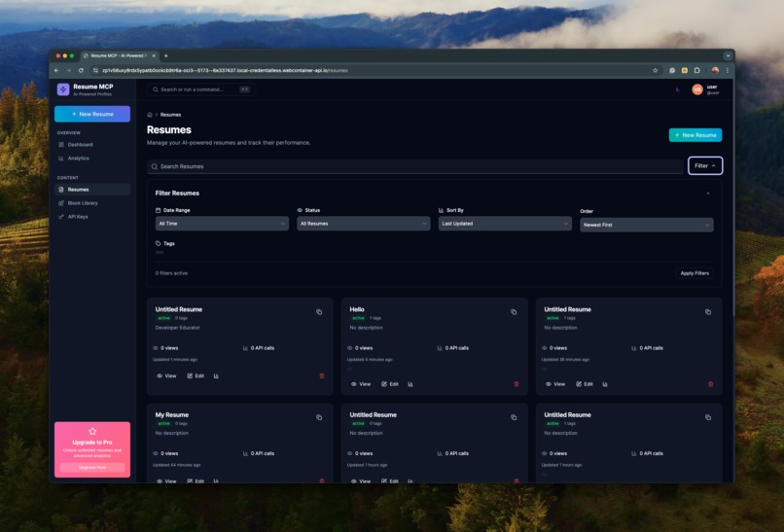Click the Hello resume title
Screen dimensions: 784x532
tap(357, 309)
